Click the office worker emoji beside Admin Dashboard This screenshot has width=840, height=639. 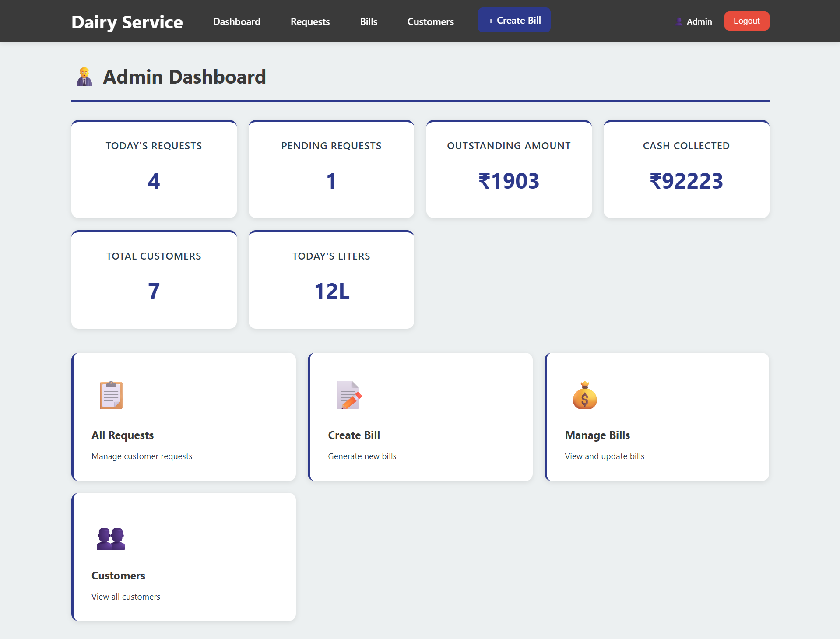84,77
